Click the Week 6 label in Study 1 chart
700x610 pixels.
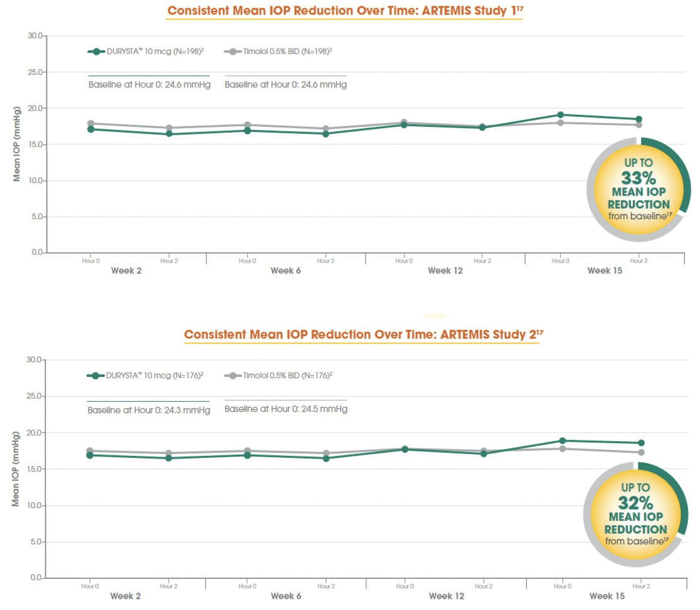285,271
